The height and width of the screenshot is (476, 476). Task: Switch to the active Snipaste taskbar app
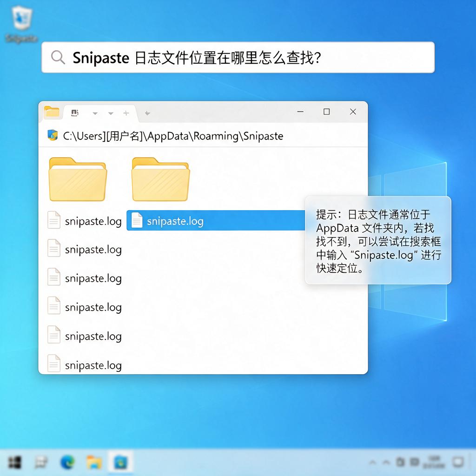(120, 463)
